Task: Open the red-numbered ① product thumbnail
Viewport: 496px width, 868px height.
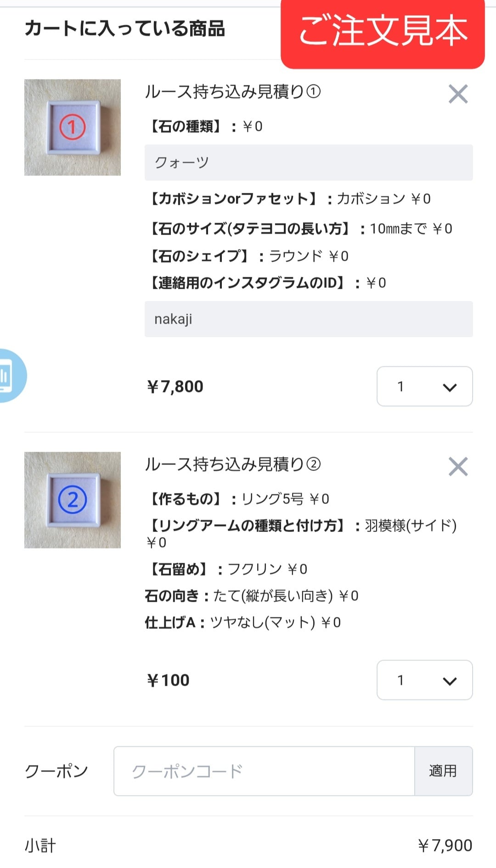Action: click(x=73, y=128)
